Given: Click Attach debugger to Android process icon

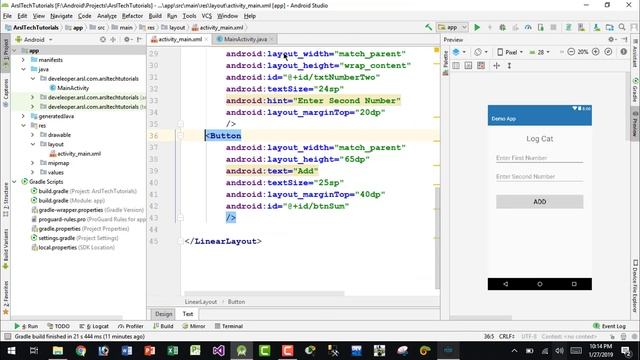Looking at the screenshot, I should click(x=541, y=27).
